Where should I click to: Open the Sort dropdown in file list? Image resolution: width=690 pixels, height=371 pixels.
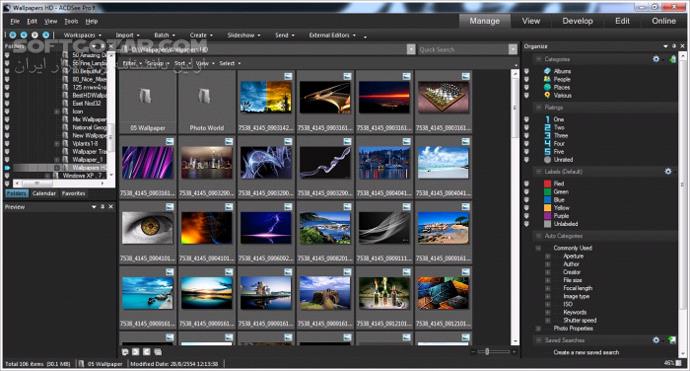[182, 63]
